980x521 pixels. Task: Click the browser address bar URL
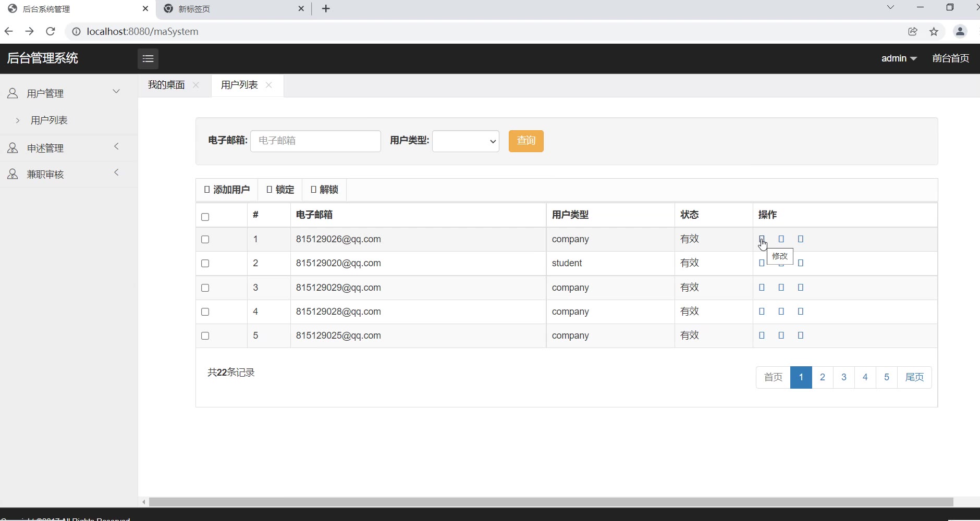(142, 32)
